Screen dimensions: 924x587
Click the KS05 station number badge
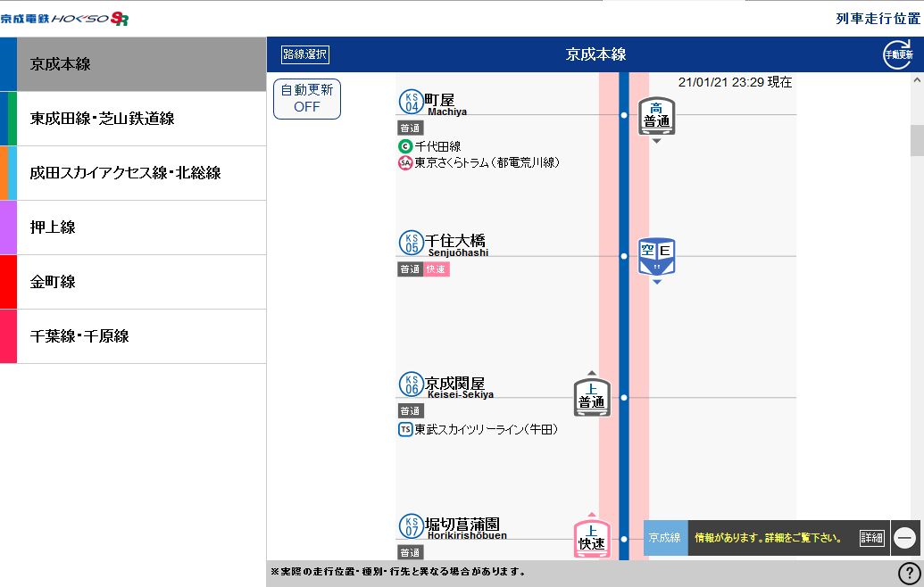[x=412, y=243]
